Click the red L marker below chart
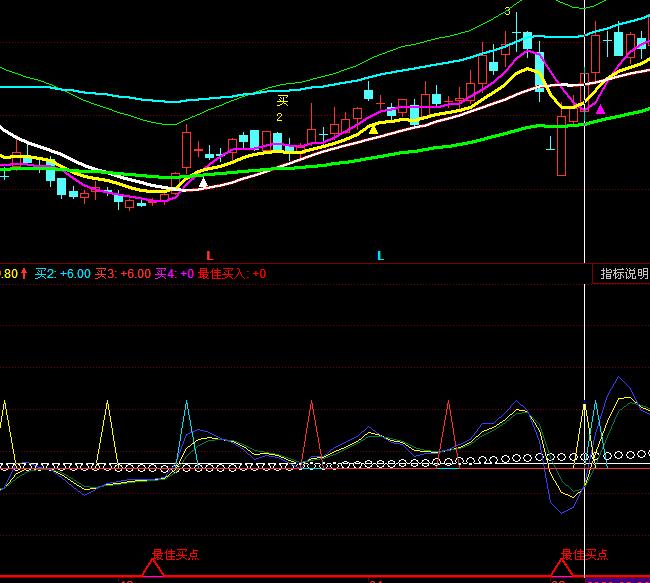The height and width of the screenshot is (583, 650). 209,256
